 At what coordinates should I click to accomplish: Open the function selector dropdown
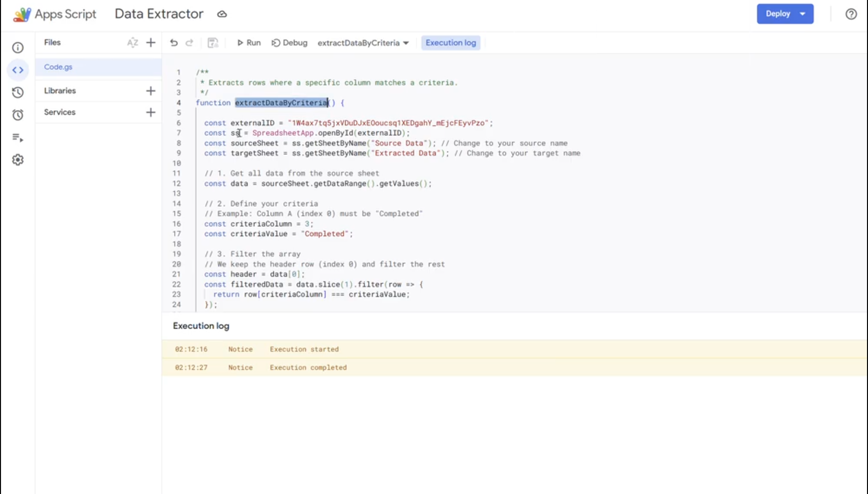coord(363,43)
